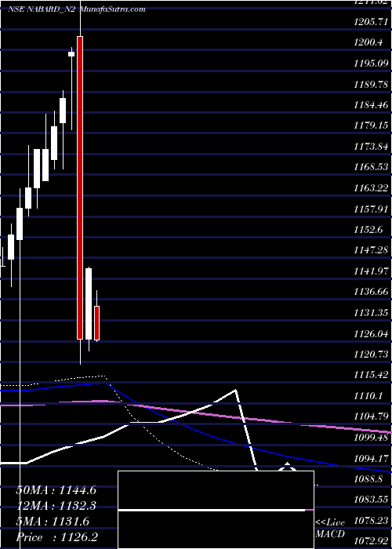Click price axis label 1179.15
The height and width of the screenshot is (549, 392).
pos(371,125)
